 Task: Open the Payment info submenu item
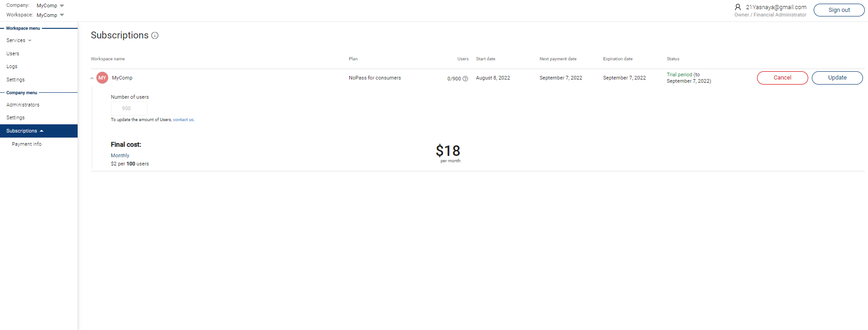(x=26, y=144)
